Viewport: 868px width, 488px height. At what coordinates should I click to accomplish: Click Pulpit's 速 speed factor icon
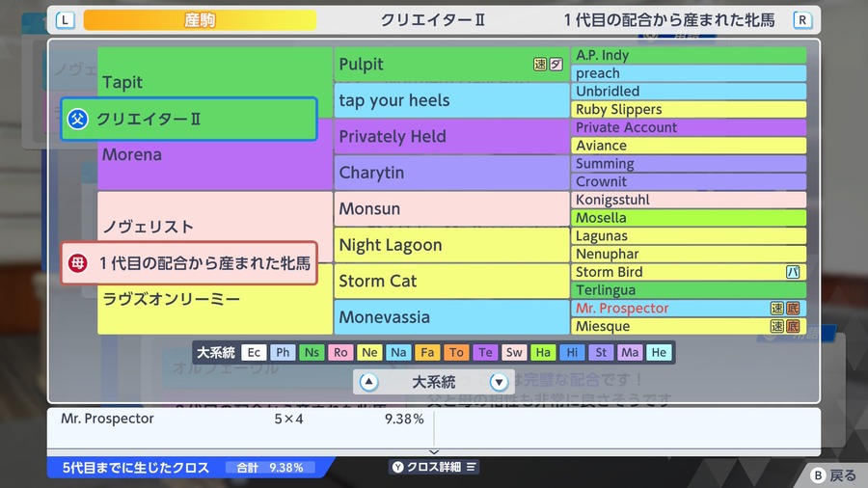point(540,65)
